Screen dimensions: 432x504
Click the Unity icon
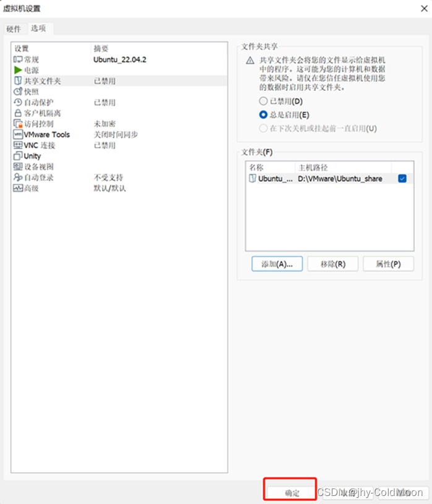(18, 156)
